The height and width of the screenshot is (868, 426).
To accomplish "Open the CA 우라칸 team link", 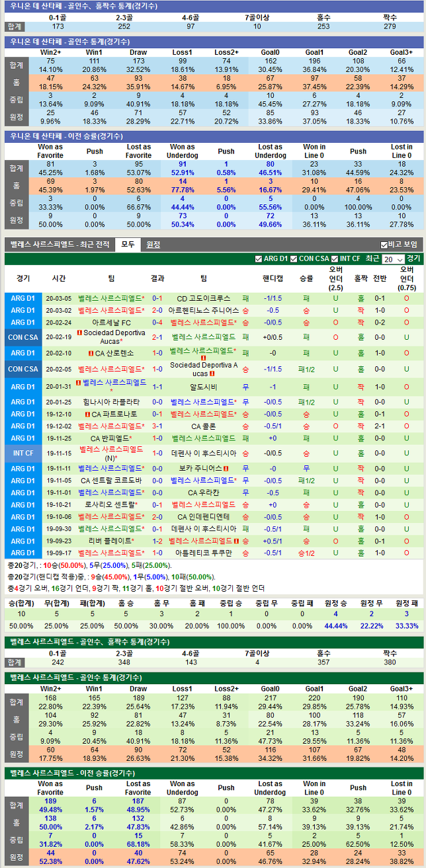I will pyautogui.click(x=204, y=493).
